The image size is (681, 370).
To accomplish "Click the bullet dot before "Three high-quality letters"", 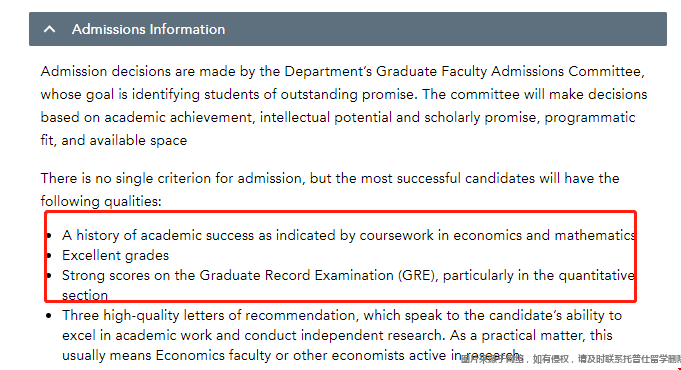I will point(49,316).
